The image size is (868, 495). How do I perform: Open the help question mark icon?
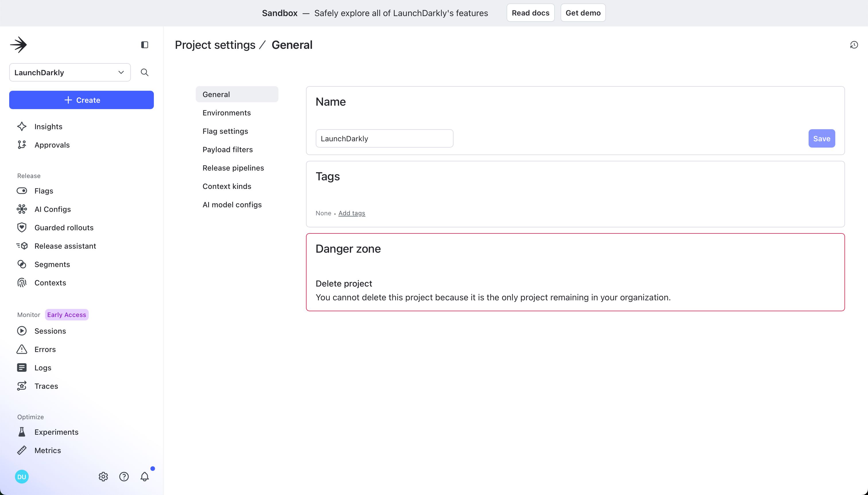pyautogui.click(x=124, y=477)
